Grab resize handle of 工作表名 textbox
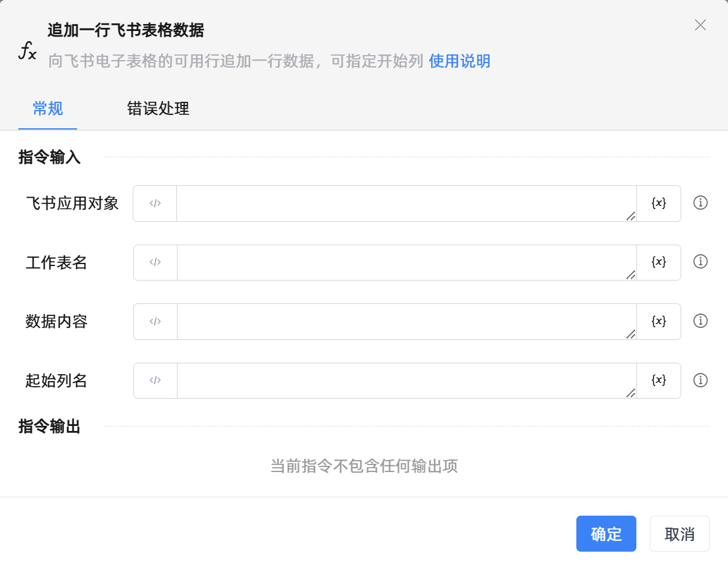 coord(631,275)
